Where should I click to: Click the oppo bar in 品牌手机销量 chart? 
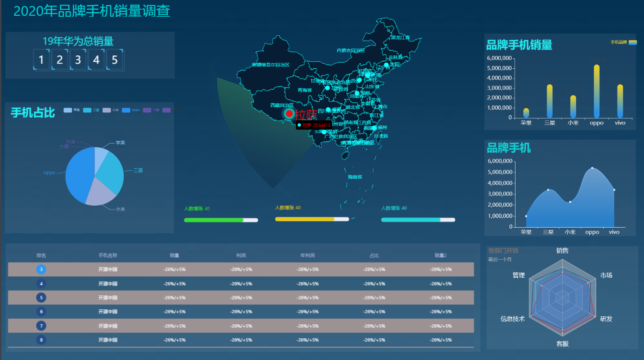pyautogui.click(x=597, y=92)
